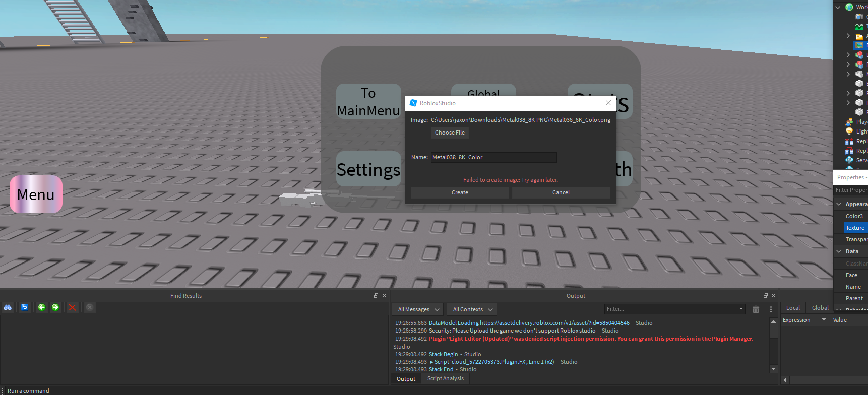Click the Server service icon in Explorer
The height and width of the screenshot is (395, 868).
(x=849, y=160)
